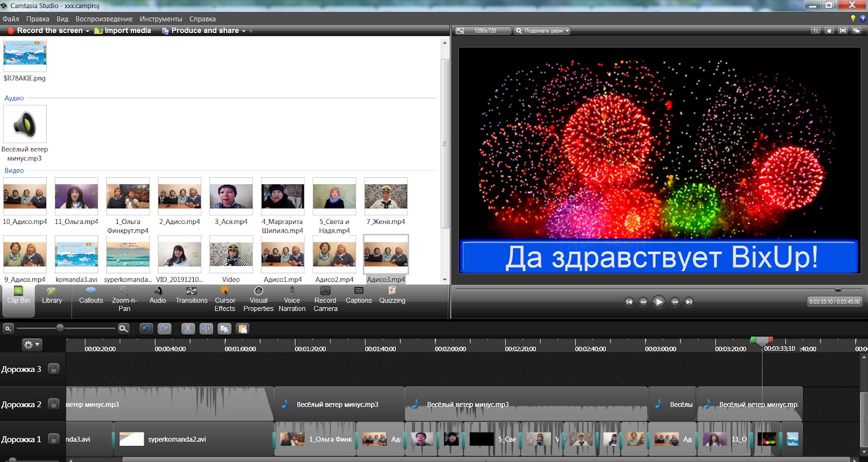Open the Вид menu
868x462 pixels.
(x=62, y=19)
